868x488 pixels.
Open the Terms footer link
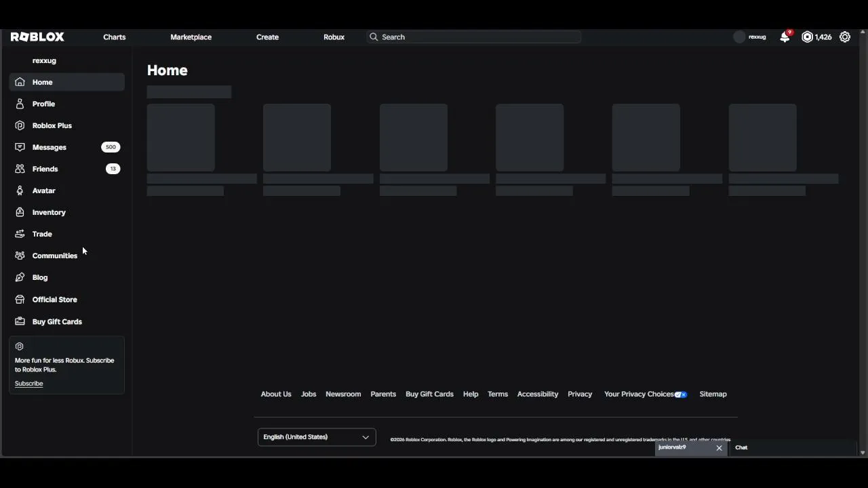click(498, 394)
